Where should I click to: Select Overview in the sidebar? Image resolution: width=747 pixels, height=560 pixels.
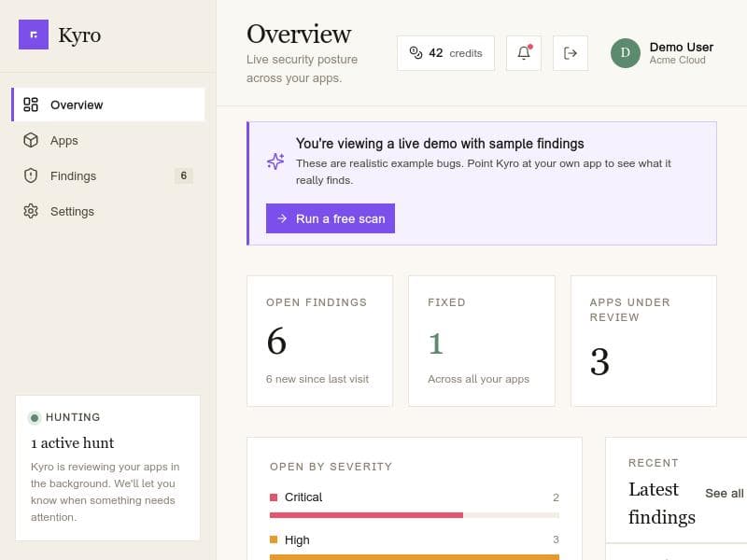point(108,105)
